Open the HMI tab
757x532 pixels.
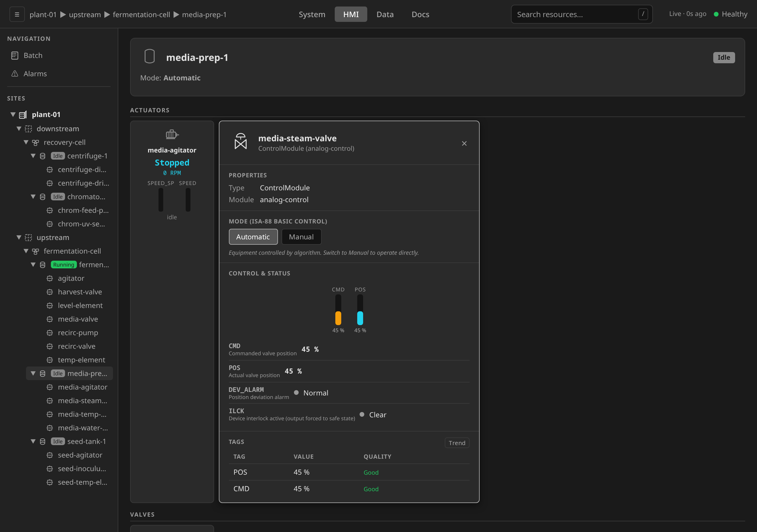351,14
